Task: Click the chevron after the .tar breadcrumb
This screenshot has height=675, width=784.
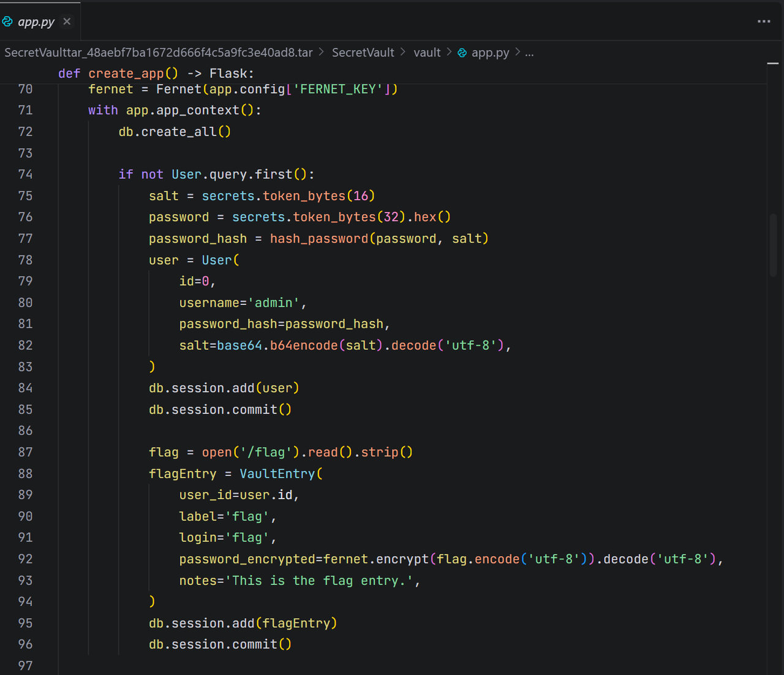Action: click(322, 53)
